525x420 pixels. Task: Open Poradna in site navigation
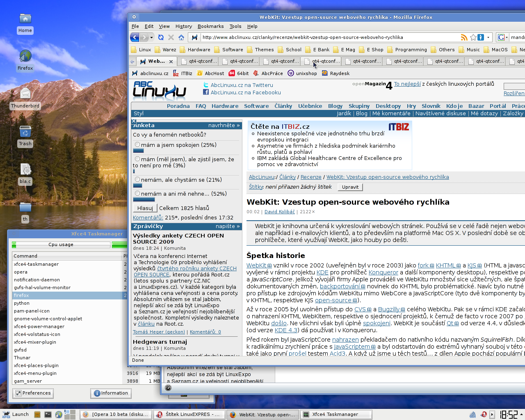[178, 106]
